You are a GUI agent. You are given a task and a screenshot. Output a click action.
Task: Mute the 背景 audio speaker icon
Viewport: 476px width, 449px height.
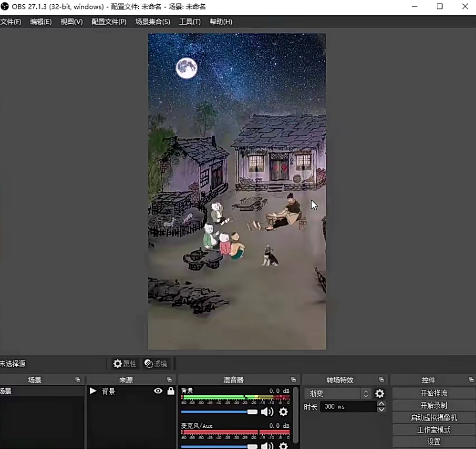pos(267,412)
